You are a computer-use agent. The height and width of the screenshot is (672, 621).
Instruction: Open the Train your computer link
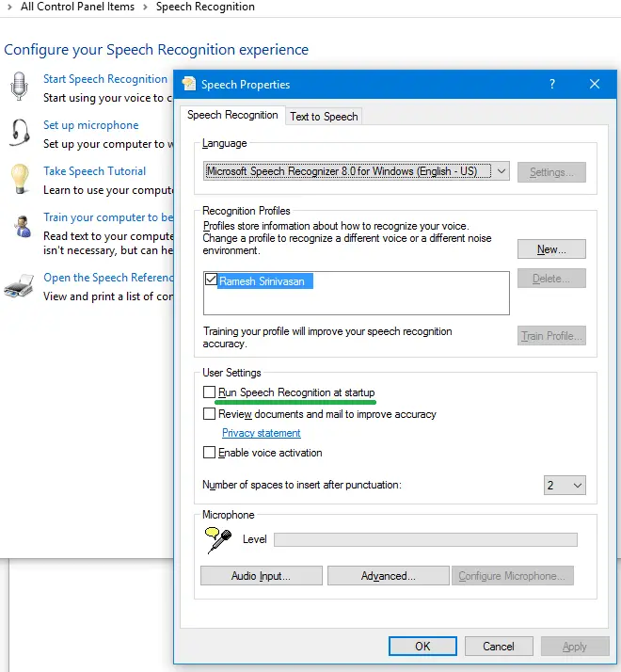(x=108, y=217)
